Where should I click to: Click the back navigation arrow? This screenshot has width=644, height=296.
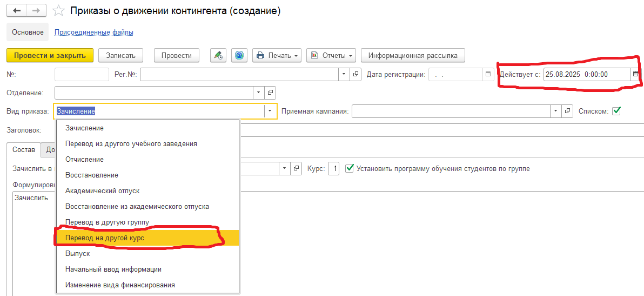17,11
